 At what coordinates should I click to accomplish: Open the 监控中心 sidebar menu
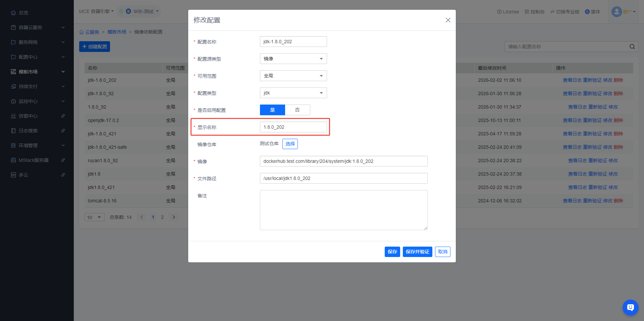[37, 101]
